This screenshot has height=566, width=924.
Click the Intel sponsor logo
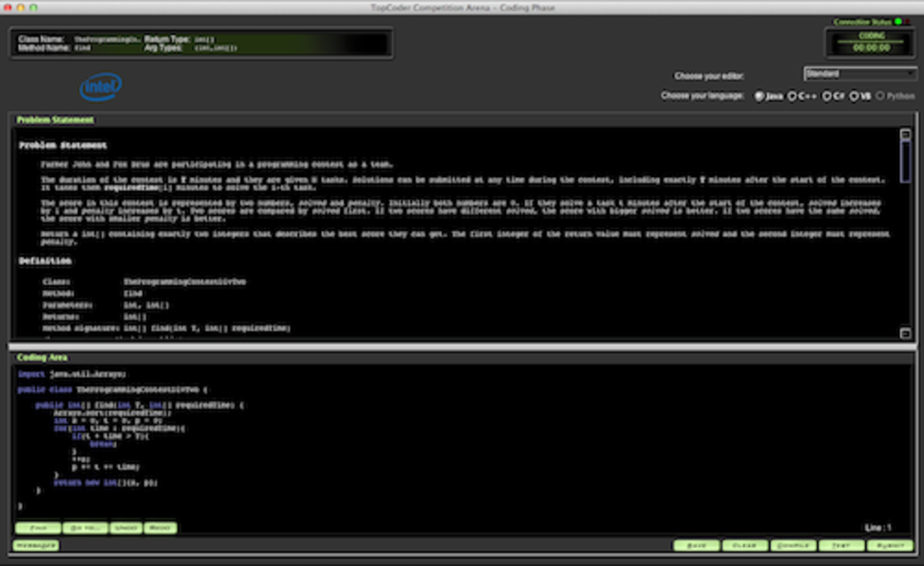click(101, 87)
